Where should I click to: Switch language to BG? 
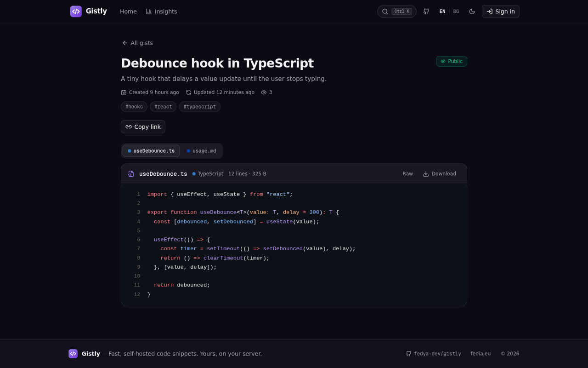click(x=456, y=11)
